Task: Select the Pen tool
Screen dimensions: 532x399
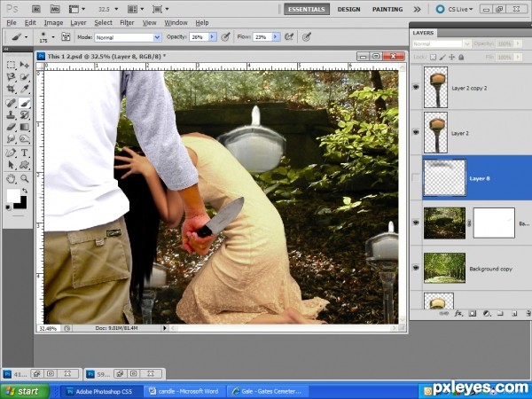Action: point(11,153)
